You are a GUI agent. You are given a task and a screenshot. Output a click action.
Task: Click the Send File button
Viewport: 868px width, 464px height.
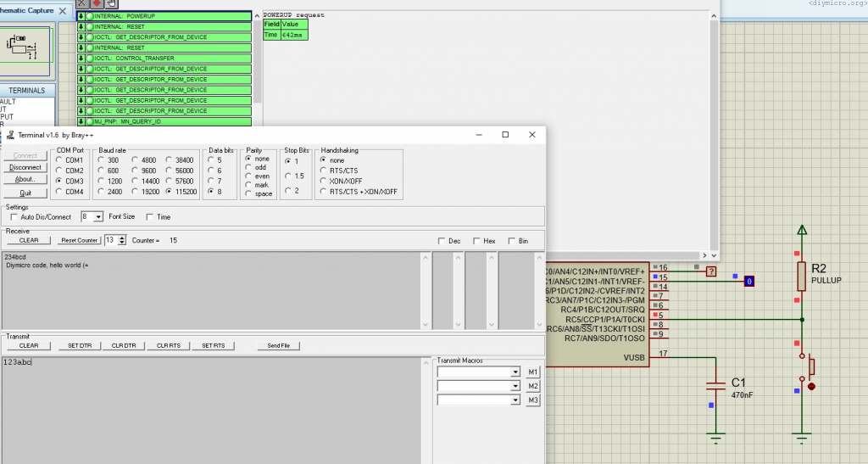coord(278,345)
